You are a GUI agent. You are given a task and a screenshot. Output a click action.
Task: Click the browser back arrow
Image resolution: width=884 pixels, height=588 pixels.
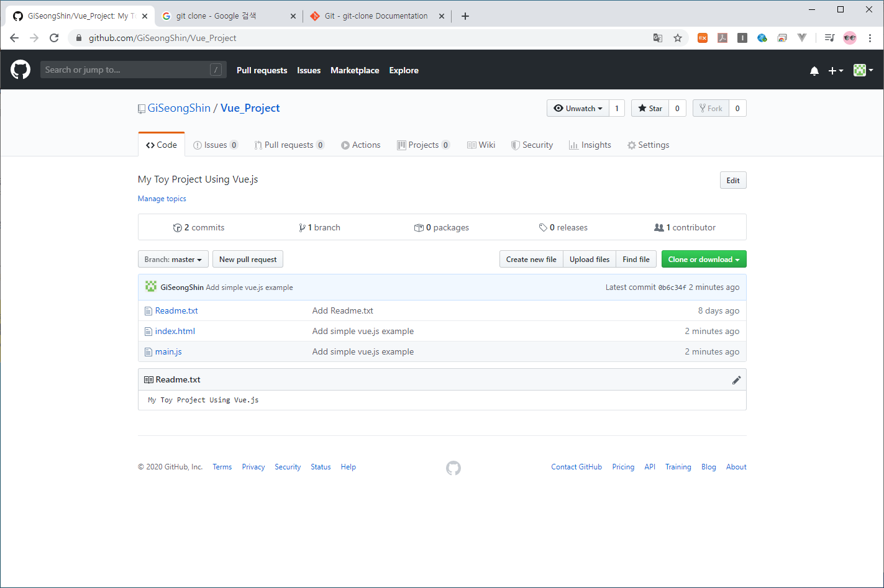[14, 38]
